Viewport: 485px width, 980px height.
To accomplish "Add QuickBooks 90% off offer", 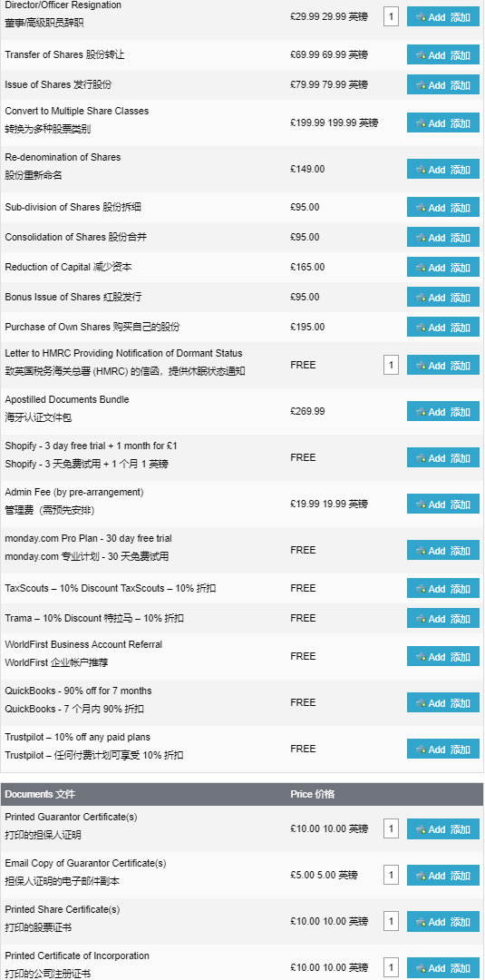I will (443, 702).
